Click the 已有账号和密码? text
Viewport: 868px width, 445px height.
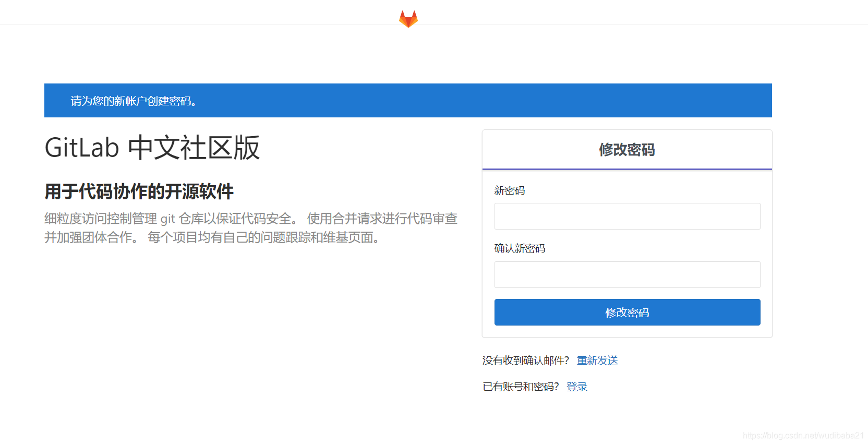click(x=521, y=387)
